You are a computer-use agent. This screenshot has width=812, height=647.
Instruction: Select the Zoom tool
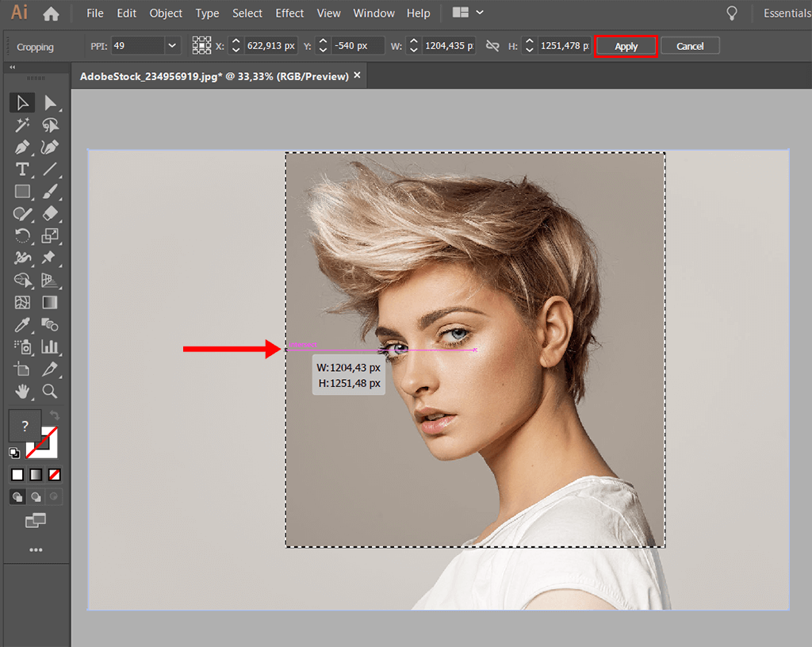51,391
